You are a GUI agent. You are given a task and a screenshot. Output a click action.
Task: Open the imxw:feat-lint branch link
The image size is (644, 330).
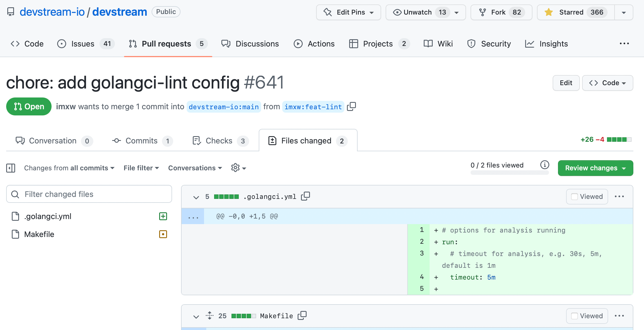coord(313,107)
